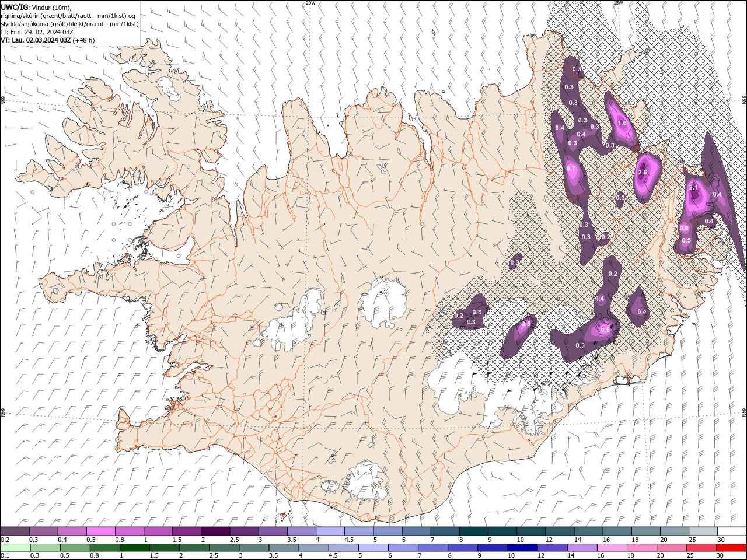Click the 'UWC/IG: Vindur (10m)' title text

pyautogui.click(x=36, y=7)
